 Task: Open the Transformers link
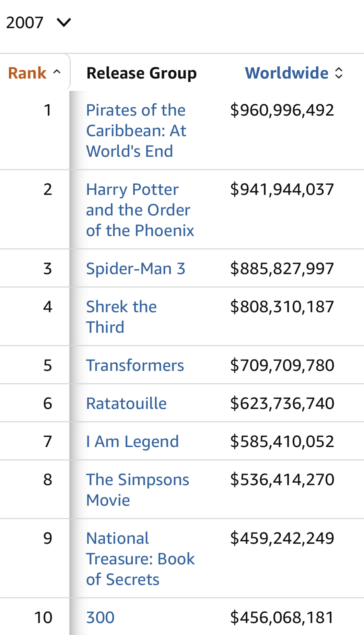pos(135,365)
